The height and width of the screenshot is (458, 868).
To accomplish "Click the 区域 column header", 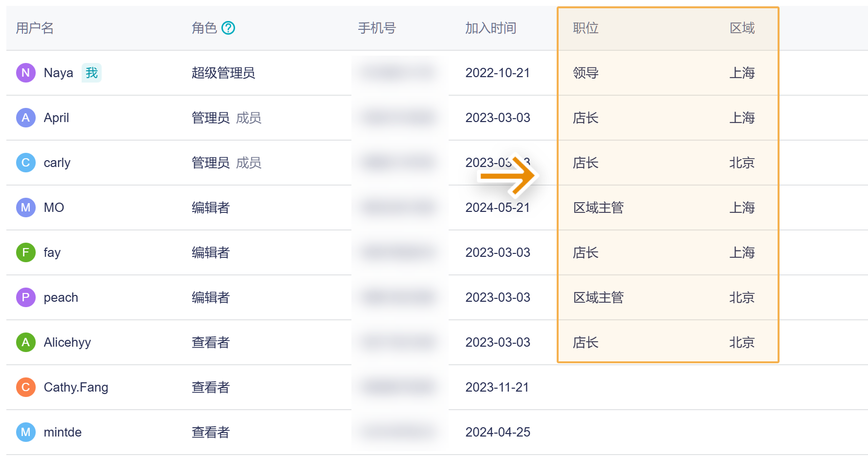I will pyautogui.click(x=742, y=28).
